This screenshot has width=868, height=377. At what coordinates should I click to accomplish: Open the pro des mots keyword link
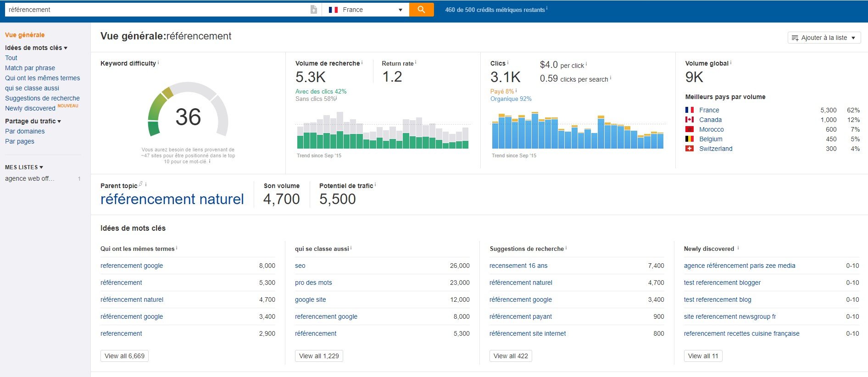(x=313, y=283)
